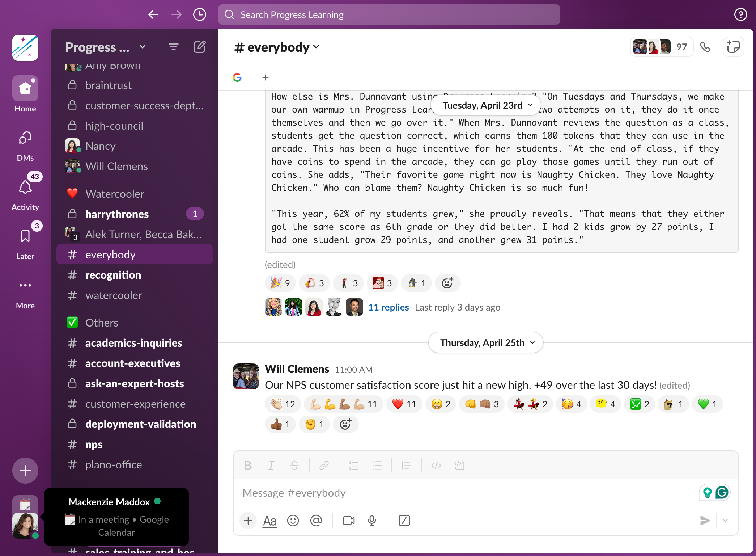Click the compose new message icon
Screen dimensions: 756x556
coord(199,47)
